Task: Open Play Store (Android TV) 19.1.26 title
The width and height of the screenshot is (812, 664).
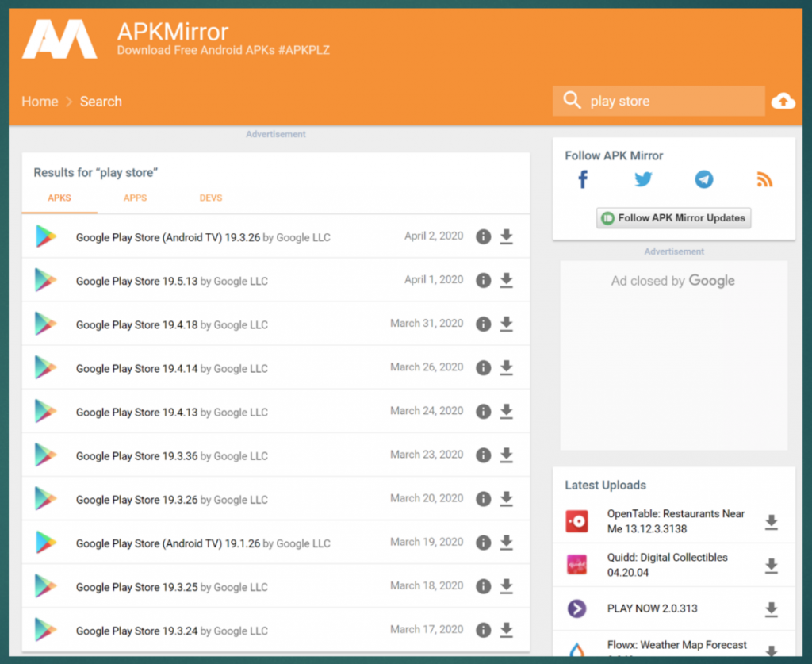Action: coord(168,543)
